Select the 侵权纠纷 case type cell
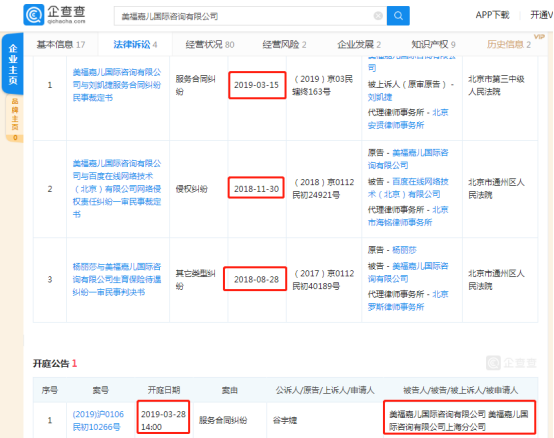554x438 pixels. coord(191,189)
